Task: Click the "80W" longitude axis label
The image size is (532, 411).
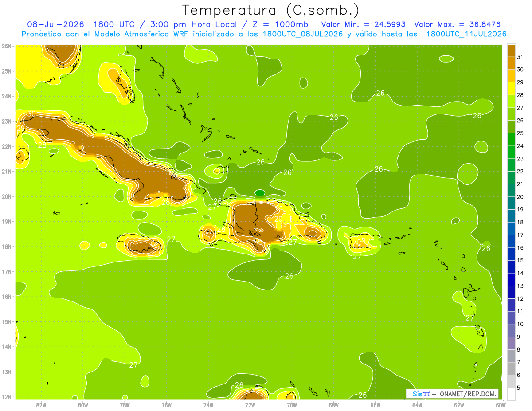Action: 83,405
